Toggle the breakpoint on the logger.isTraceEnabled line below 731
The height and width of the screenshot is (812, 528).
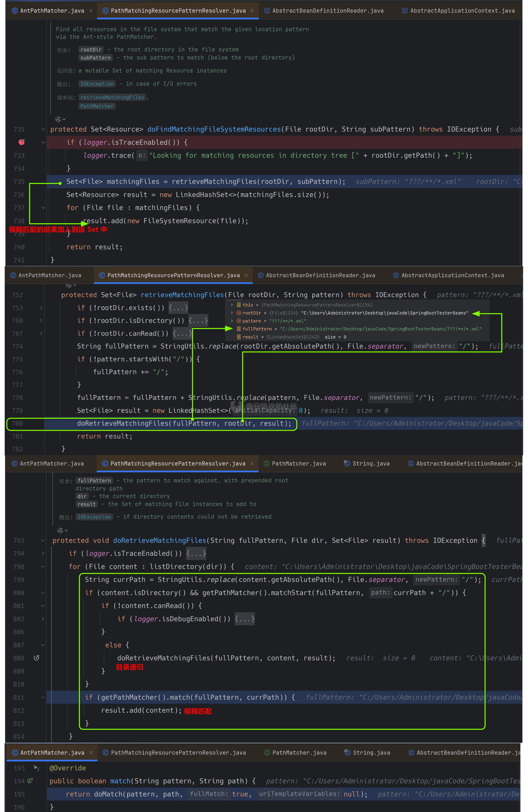point(21,142)
